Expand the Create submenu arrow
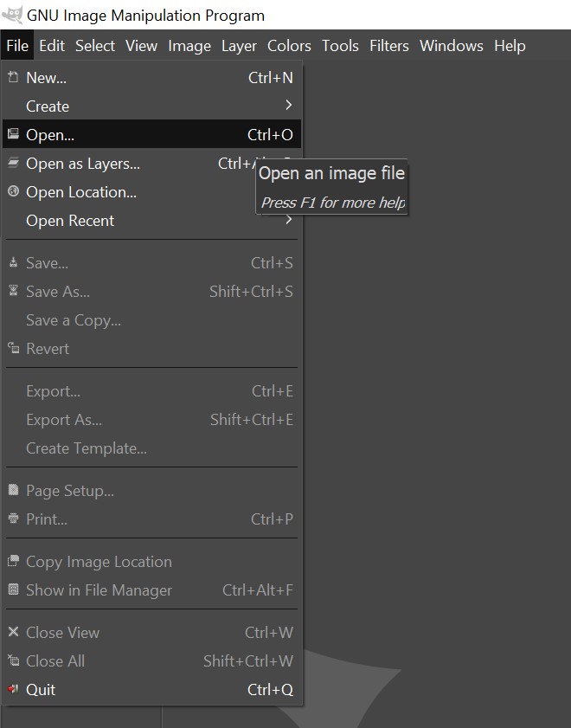This screenshot has width=571, height=728. 288,106
